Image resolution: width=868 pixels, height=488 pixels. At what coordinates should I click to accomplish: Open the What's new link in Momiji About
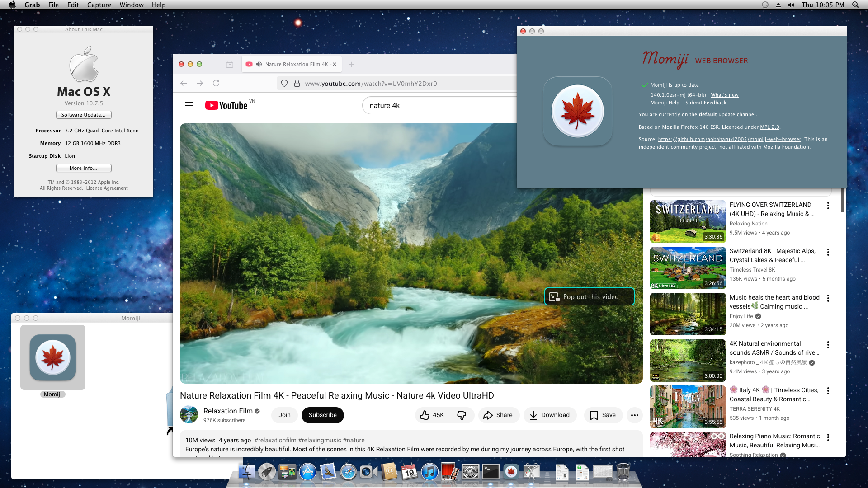pos(725,95)
